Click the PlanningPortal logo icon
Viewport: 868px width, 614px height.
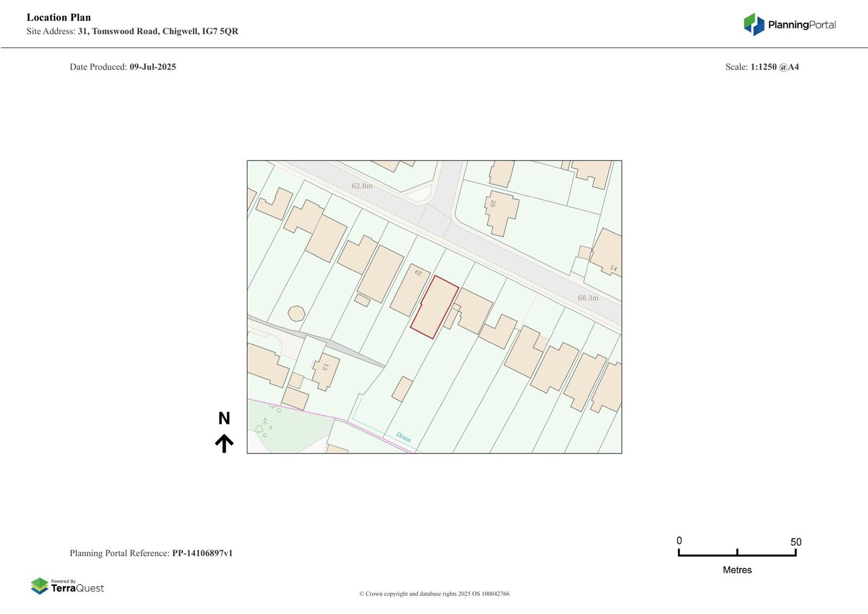754,24
